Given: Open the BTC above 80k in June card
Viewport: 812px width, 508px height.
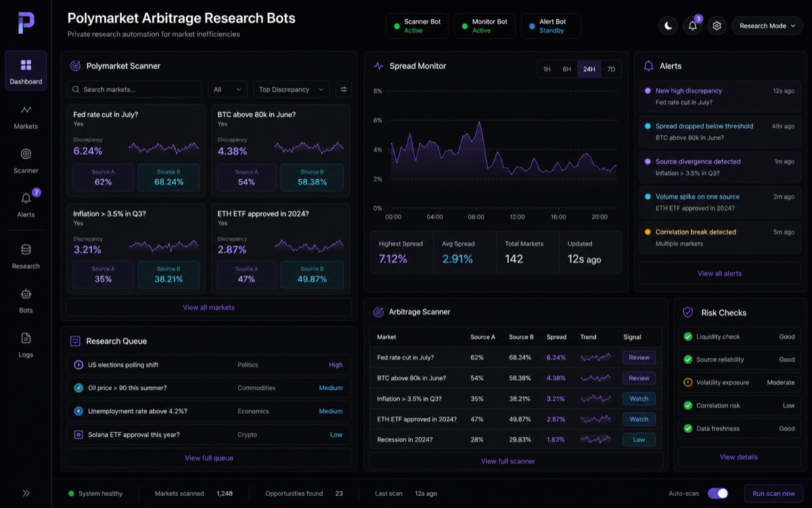Looking at the screenshot, I should pyautogui.click(x=280, y=150).
